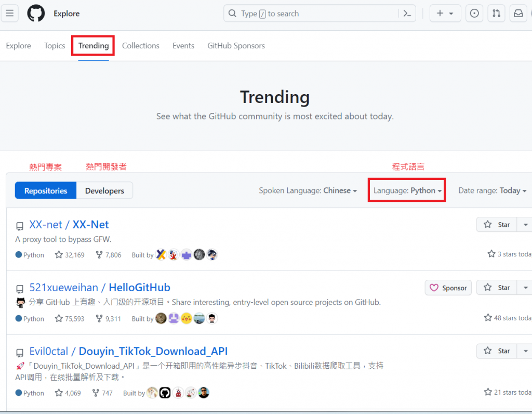Sponsor the HelloGitHub author
This screenshot has height=414, width=532.
tap(448, 288)
